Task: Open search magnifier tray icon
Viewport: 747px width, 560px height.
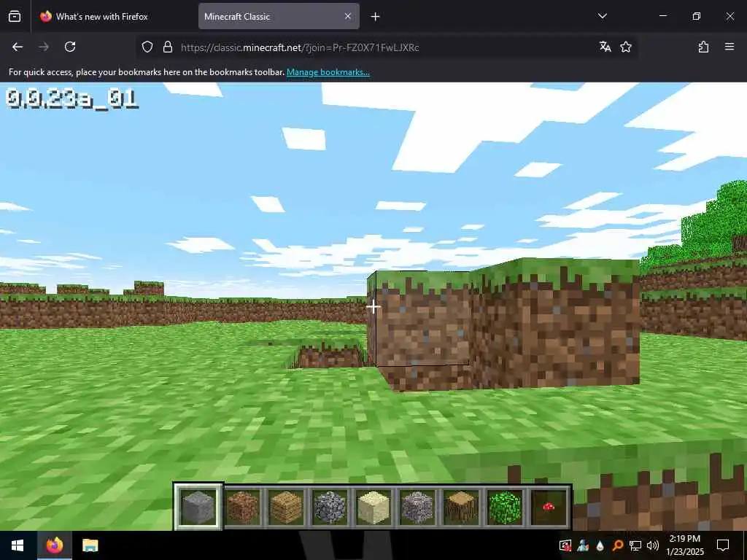Action: (x=617, y=545)
